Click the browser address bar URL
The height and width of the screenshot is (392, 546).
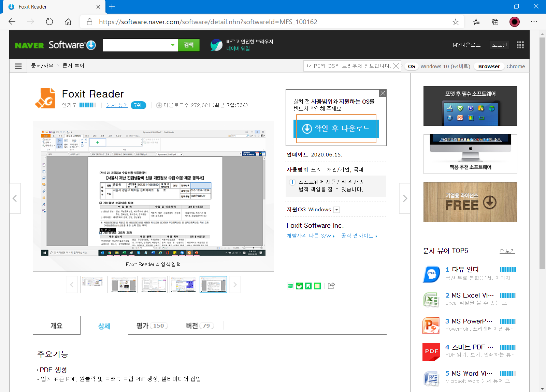(208, 22)
